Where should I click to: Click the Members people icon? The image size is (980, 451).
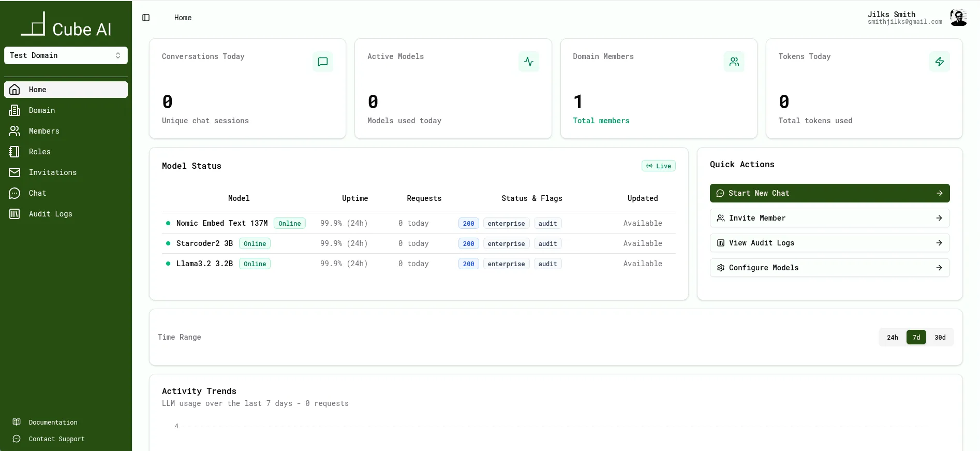click(14, 131)
